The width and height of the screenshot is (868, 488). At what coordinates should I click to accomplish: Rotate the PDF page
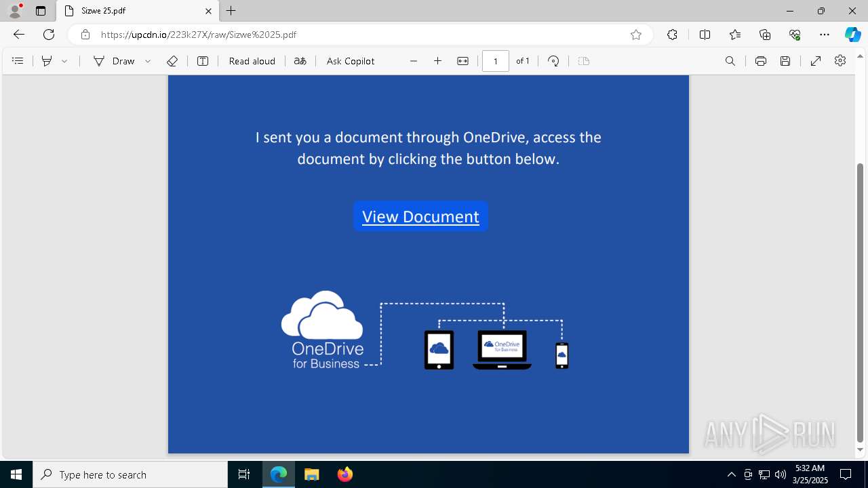coord(553,61)
